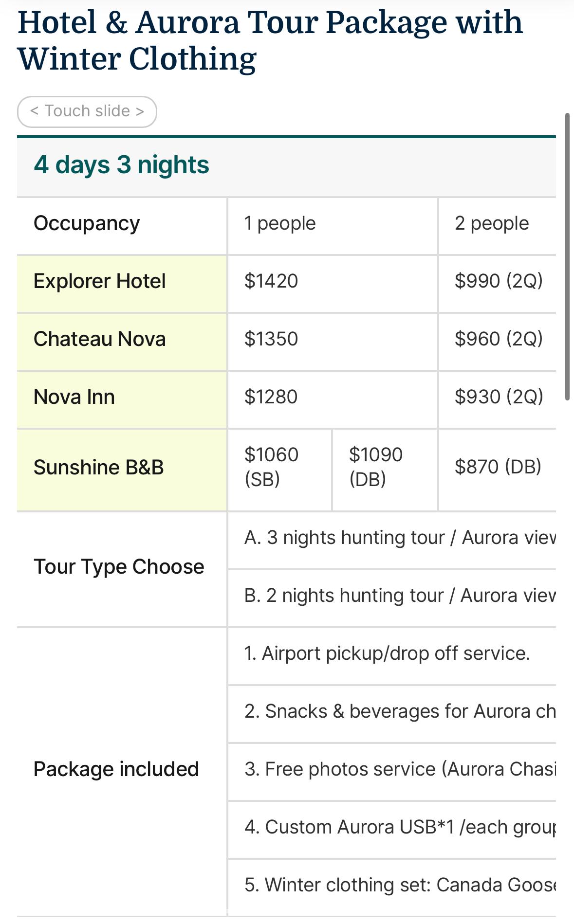Click the Free photos service item
This screenshot has width=574, height=924.
pos(399,769)
